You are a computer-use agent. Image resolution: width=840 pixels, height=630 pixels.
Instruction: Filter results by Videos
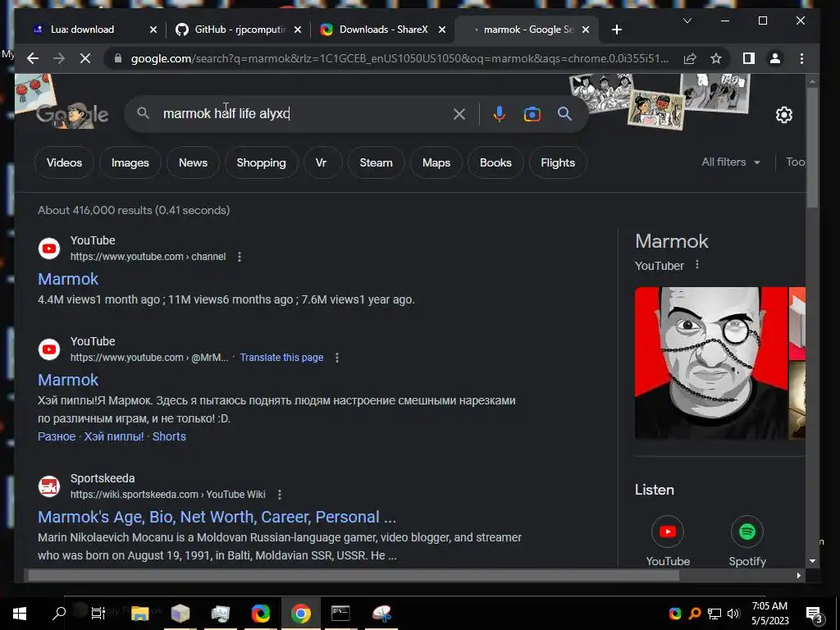pyautogui.click(x=64, y=162)
